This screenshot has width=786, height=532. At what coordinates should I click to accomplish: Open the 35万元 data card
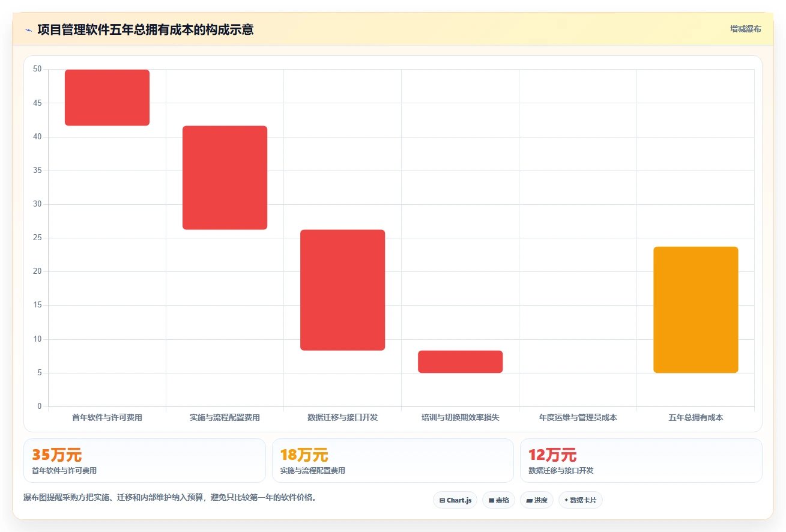tap(145, 461)
